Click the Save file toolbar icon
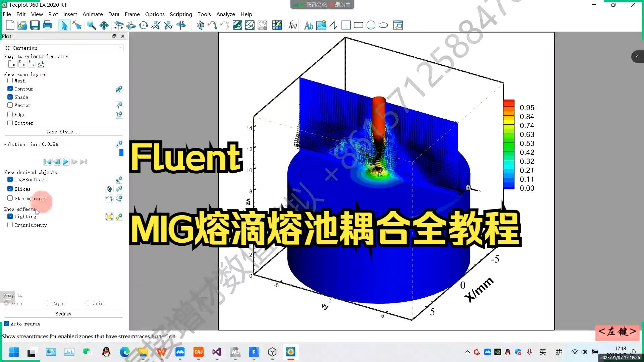Viewport: 644px width, 362px height. pyautogui.click(x=35, y=25)
